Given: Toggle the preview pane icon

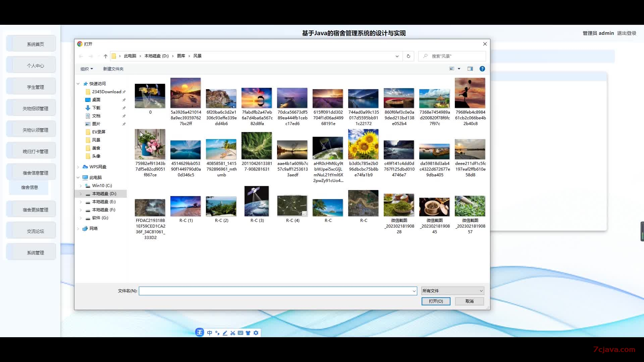Looking at the screenshot, I should tap(470, 69).
